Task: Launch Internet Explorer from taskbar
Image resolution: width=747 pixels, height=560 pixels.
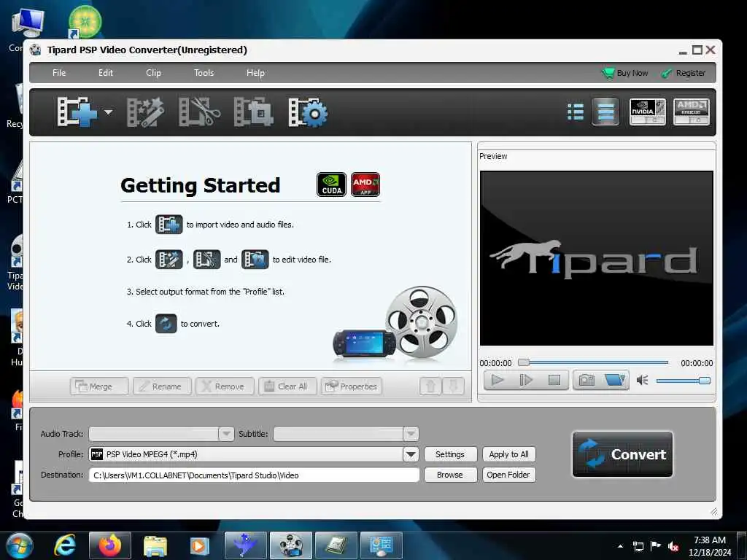Action: 65,545
